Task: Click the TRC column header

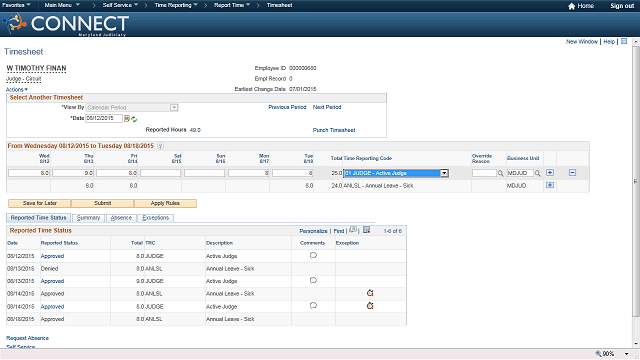Action: 150,243
